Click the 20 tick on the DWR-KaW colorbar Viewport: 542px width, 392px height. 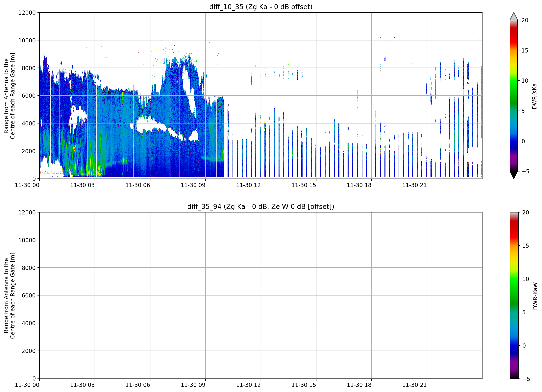[526, 212]
